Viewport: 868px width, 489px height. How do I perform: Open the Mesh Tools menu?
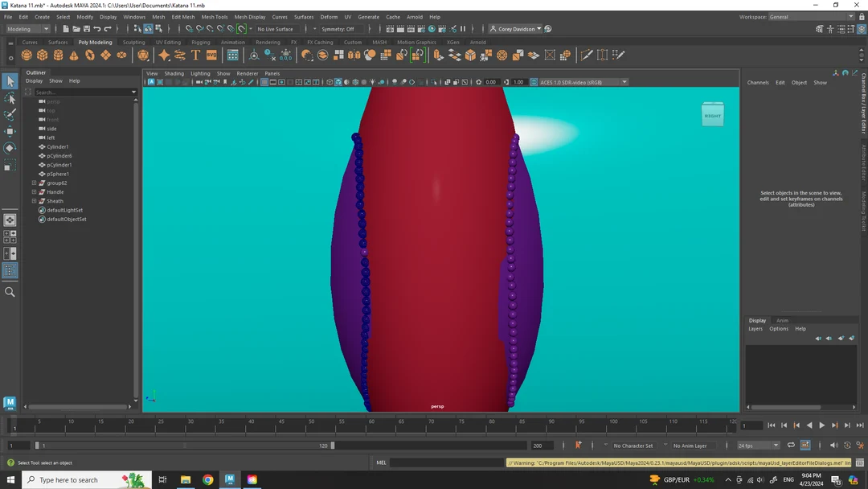tap(214, 16)
